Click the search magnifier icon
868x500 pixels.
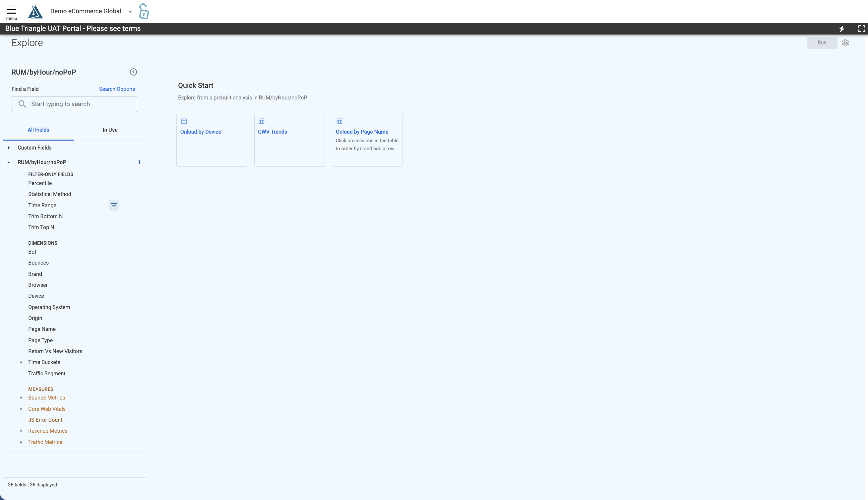(x=22, y=104)
